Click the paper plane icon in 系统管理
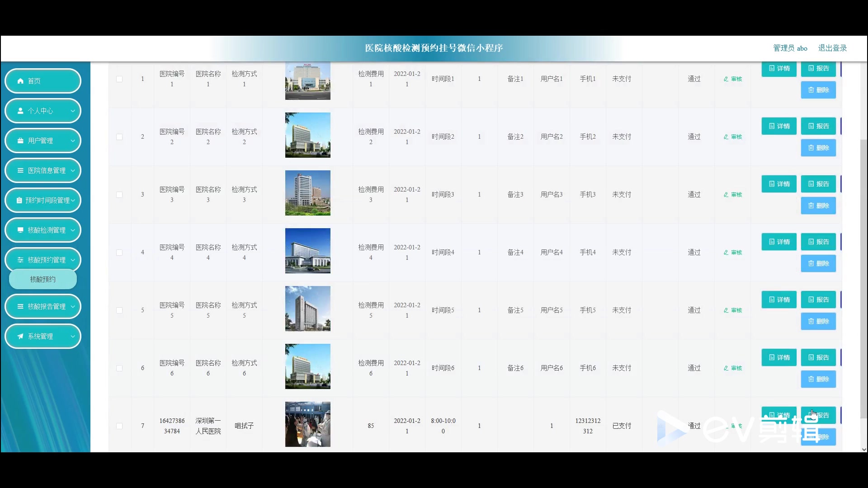The width and height of the screenshot is (868, 488). tap(20, 336)
